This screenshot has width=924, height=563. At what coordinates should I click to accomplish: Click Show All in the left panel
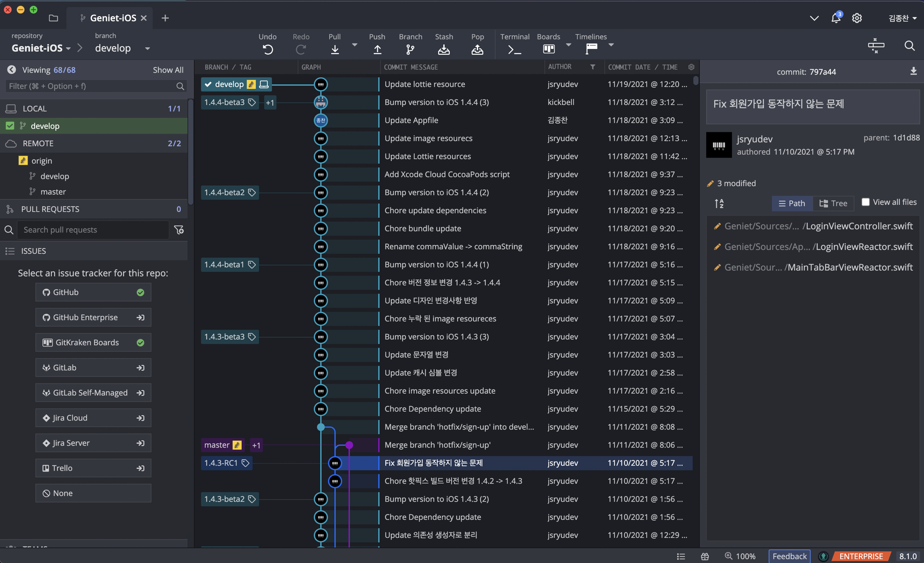(x=168, y=70)
